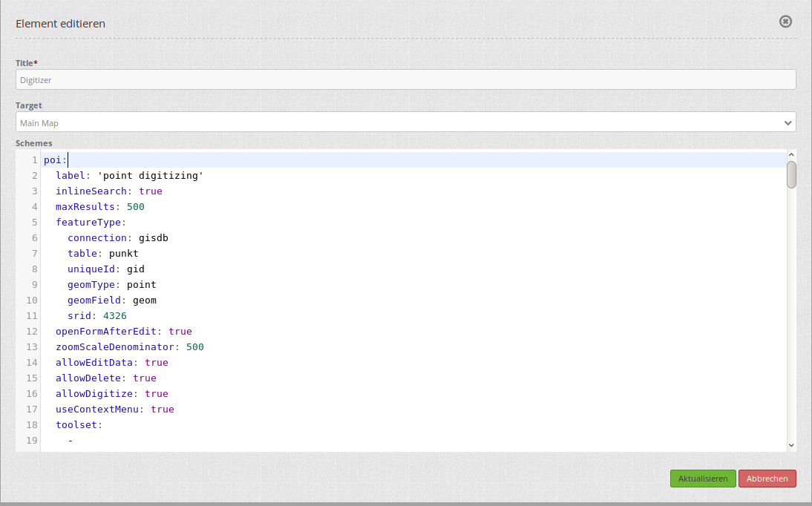The image size is (812, 506).
Task: Click the table name punkt
Action: click(123, 254)
